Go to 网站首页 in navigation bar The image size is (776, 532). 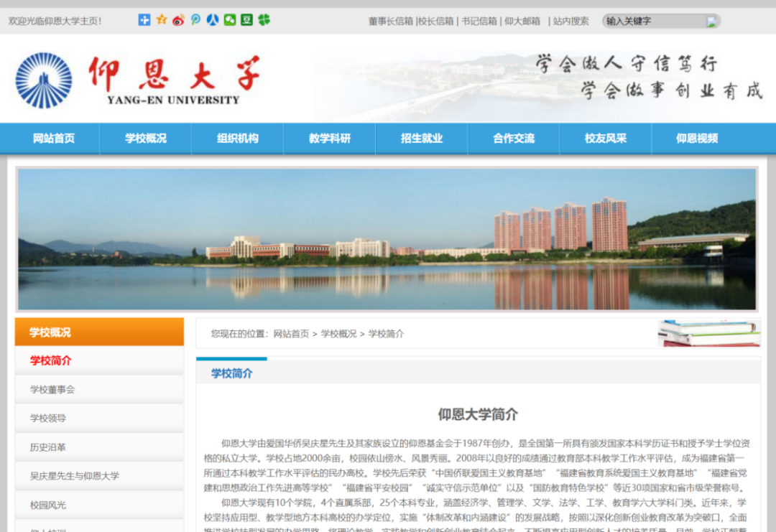[53, 139]
